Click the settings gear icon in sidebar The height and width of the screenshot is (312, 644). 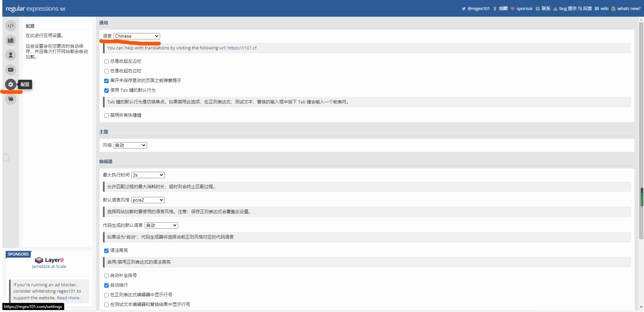11,84
